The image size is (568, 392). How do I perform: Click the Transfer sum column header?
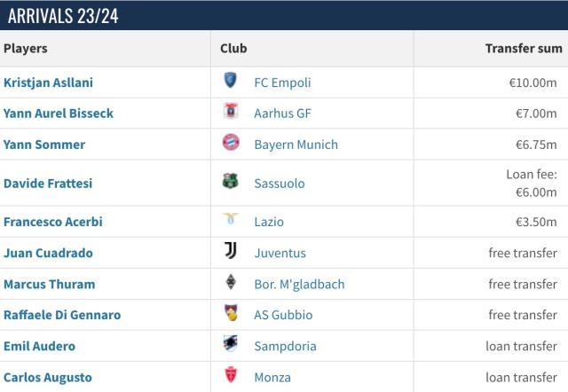pos(524,49)
